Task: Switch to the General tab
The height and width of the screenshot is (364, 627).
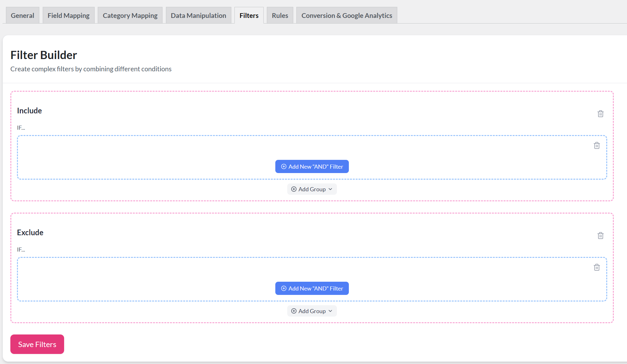Action: coord(22,15)
